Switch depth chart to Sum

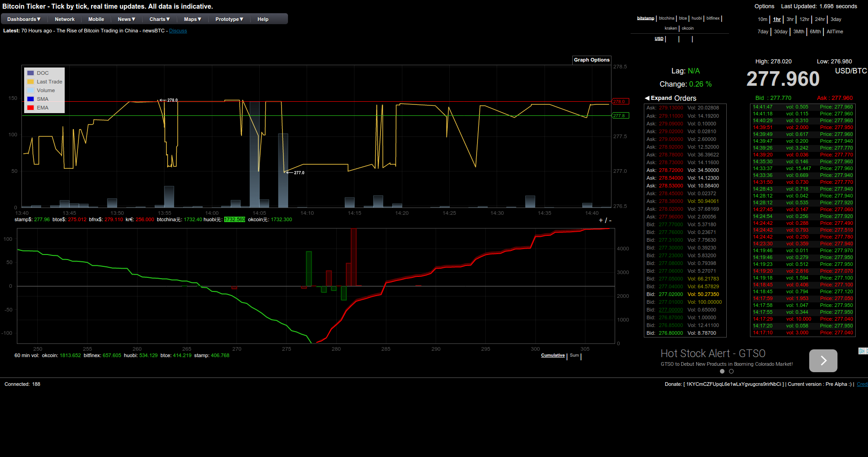(x=574, y=355)
